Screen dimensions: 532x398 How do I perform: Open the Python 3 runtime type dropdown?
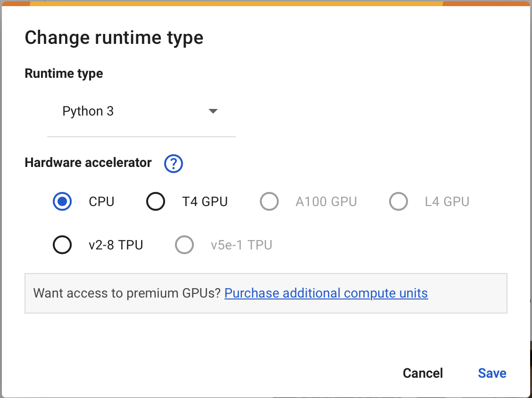pyautogui.click(x=141, y=111)
